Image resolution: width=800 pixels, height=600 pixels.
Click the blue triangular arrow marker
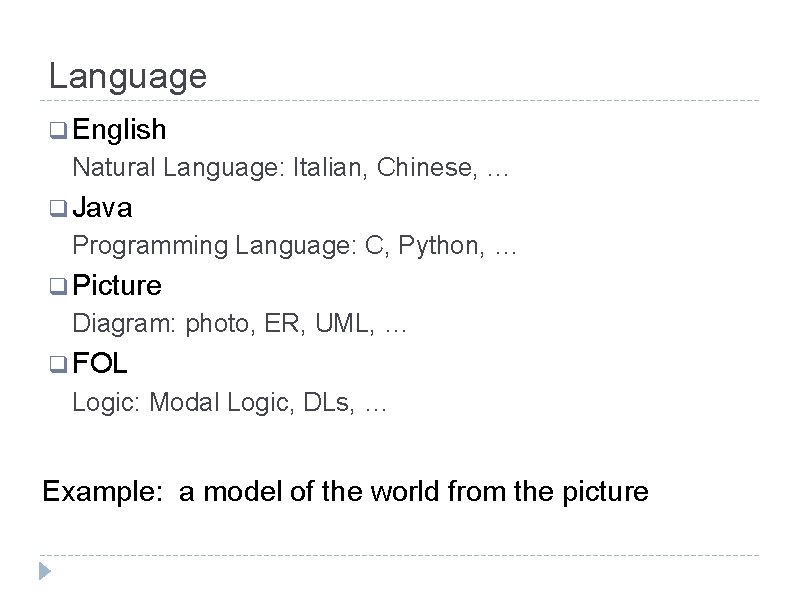coord(44,572)
